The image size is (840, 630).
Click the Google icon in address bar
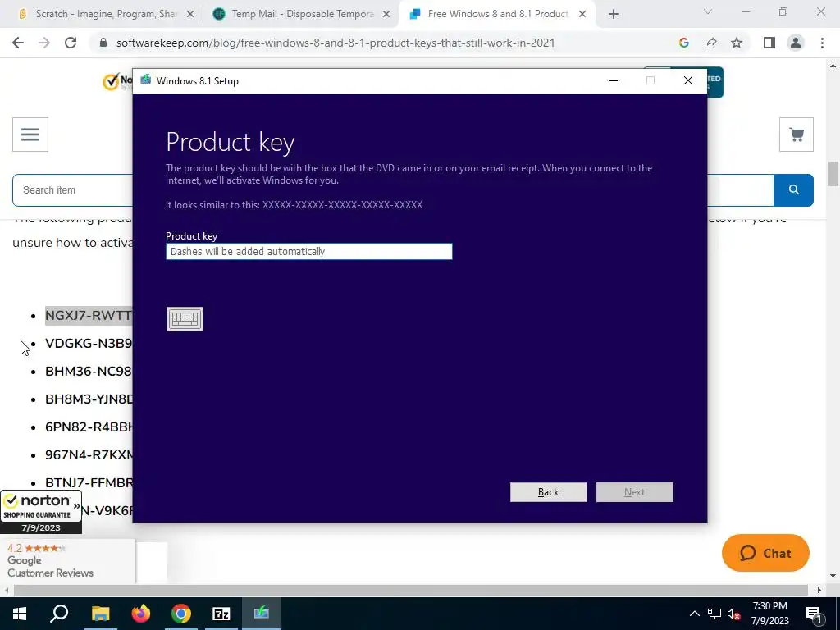(x=683, y=43)
